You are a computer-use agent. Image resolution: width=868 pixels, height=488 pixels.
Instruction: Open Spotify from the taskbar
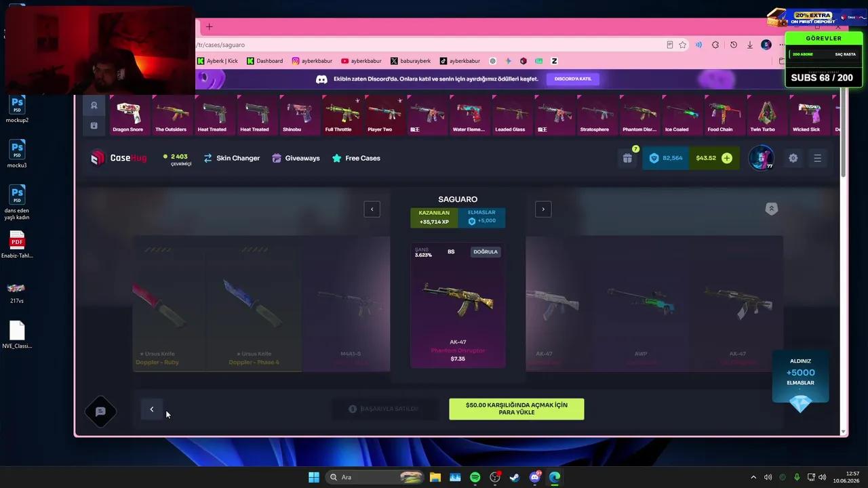[475, 477]
